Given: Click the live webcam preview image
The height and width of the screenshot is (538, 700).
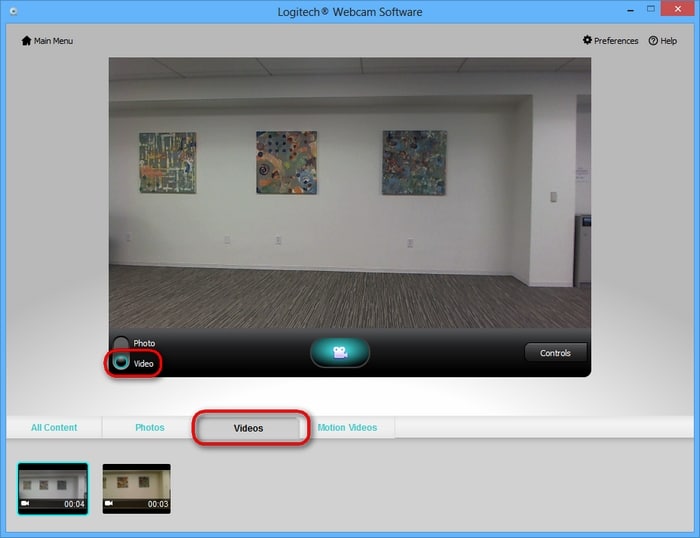Looking at the screenshot, I should [x=350, y=193].
